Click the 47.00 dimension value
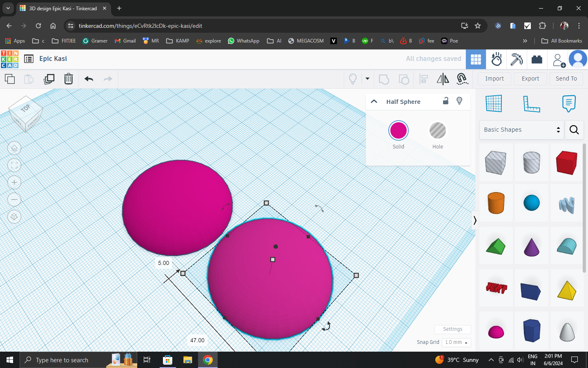Viewport: 588px width, 368px height. coord(197,340)
